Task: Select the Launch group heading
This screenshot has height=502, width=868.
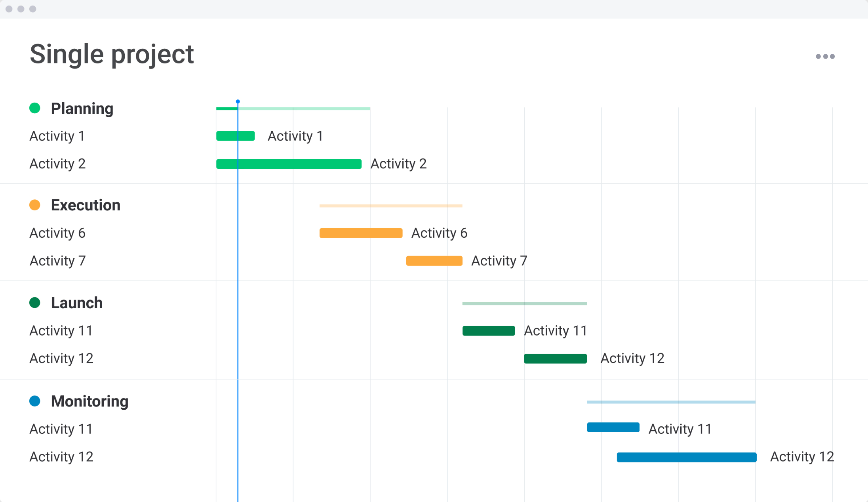Action: click(77, 303)
